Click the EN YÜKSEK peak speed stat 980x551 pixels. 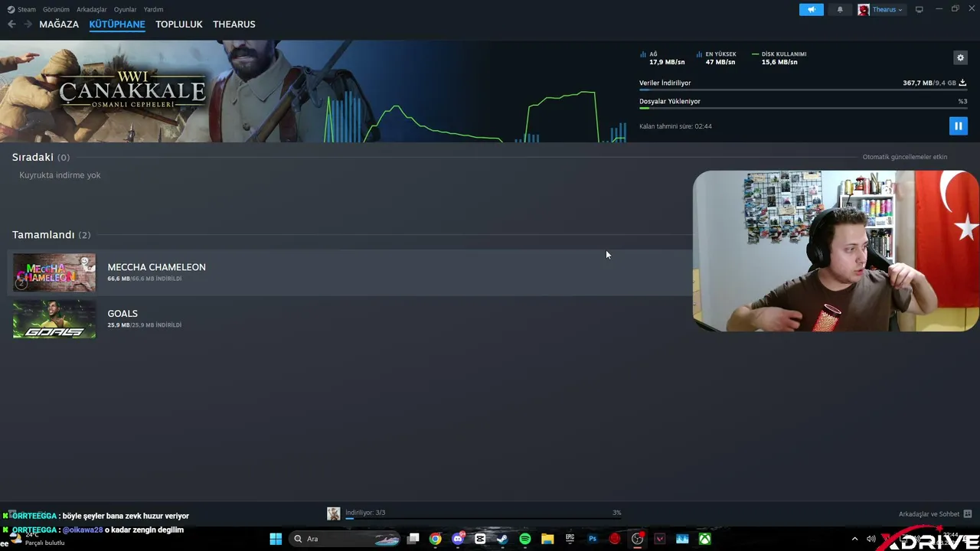(x=717, y=58)
